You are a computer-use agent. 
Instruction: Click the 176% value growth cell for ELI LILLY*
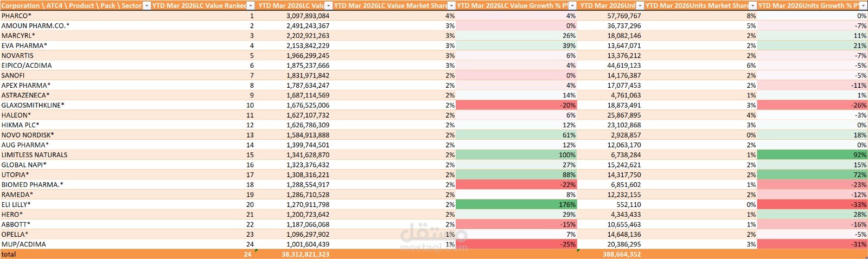pyautogui.click(x=516, y=204)
